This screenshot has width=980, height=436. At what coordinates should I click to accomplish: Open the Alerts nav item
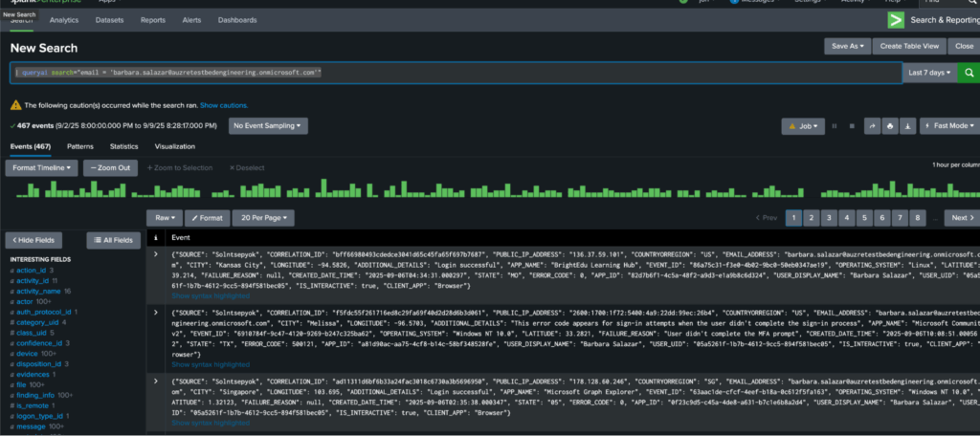[x=191, y=20]
